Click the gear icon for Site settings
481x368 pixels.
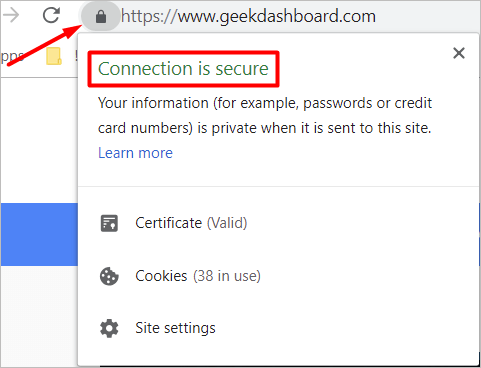click(109, 328)
